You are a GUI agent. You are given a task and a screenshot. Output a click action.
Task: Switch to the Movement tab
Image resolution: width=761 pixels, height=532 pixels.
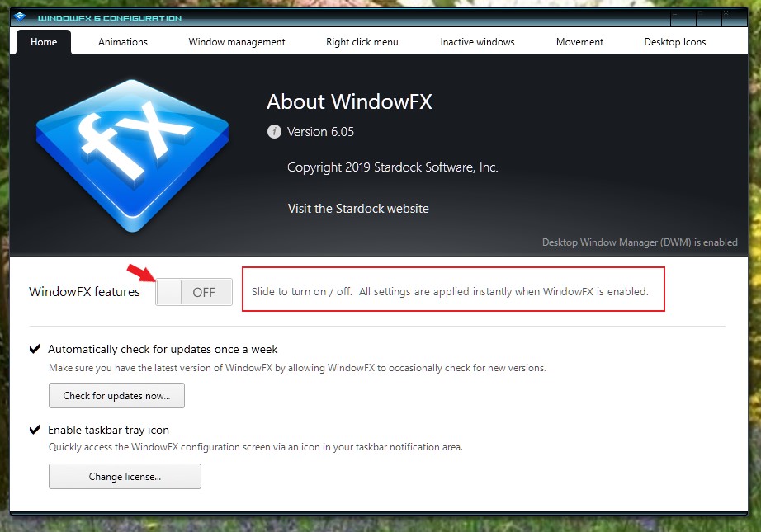tap(579, 42)
